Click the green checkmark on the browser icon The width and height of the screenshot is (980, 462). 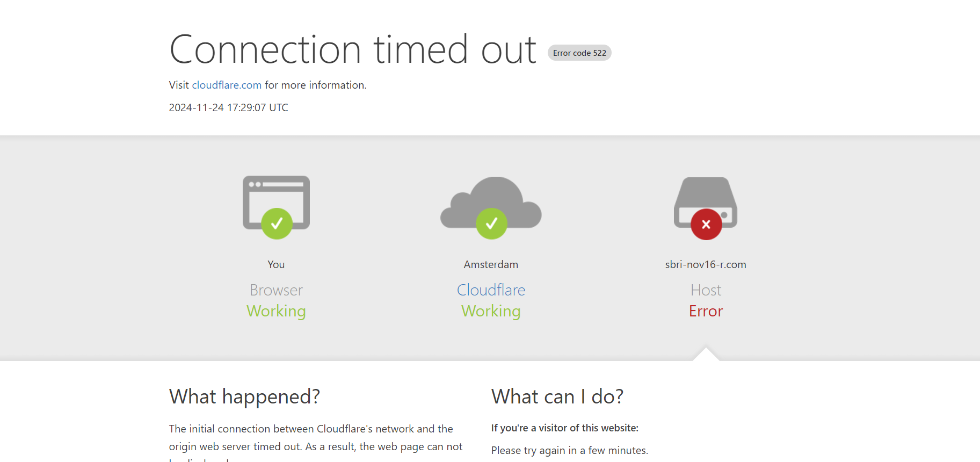coord(277,223)
